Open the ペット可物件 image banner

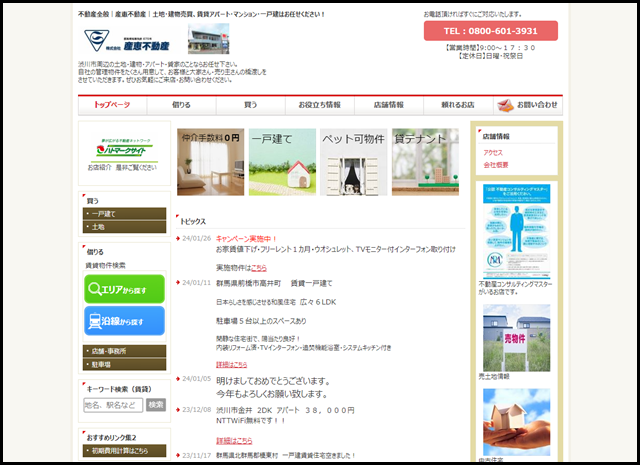(353, 162)
